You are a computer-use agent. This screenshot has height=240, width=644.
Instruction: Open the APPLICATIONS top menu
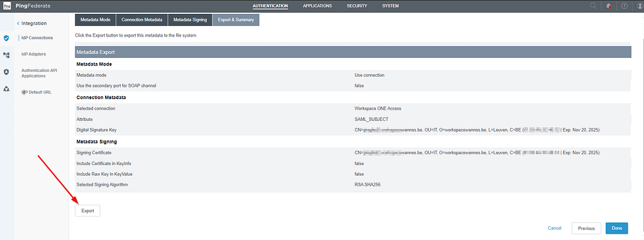317,6
